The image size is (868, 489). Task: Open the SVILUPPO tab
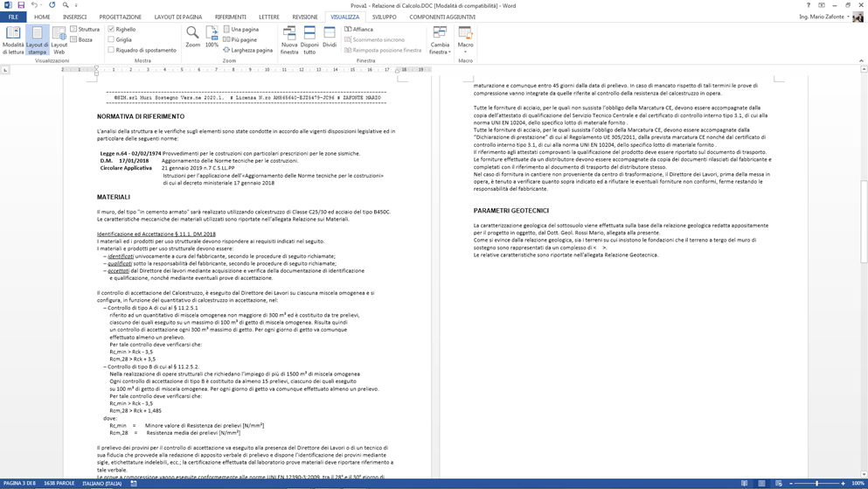(385, 17)
